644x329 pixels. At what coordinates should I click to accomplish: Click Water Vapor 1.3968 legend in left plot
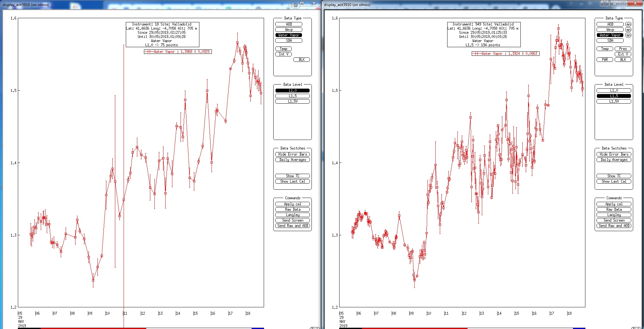click(178, 52)
